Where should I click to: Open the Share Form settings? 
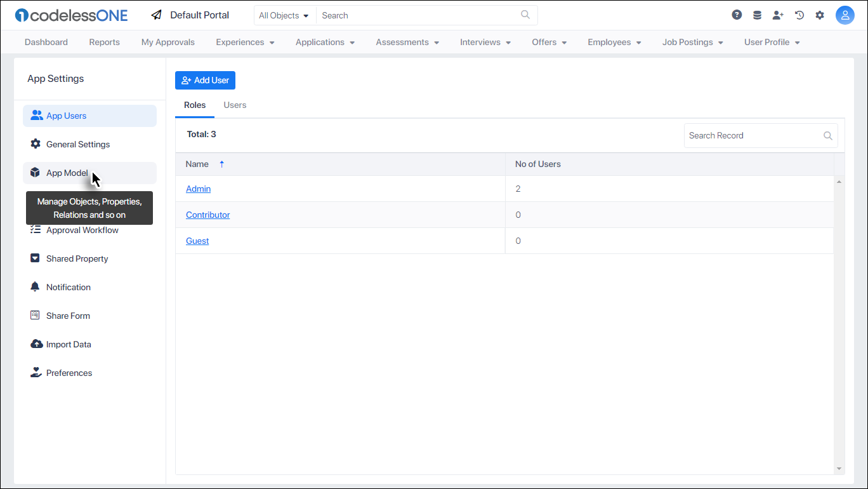(66, 315)
